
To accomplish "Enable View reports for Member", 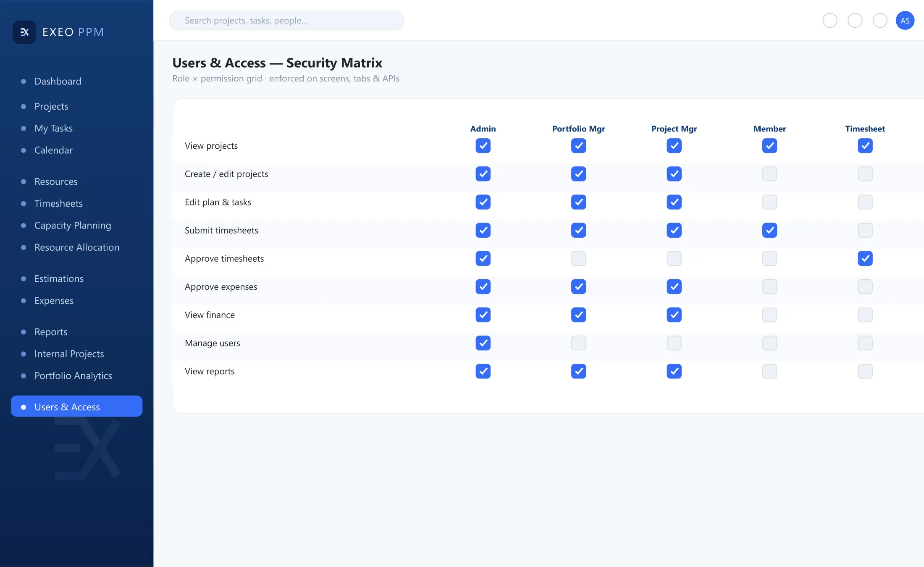I will pyautogui.click(x=769, y=371).
